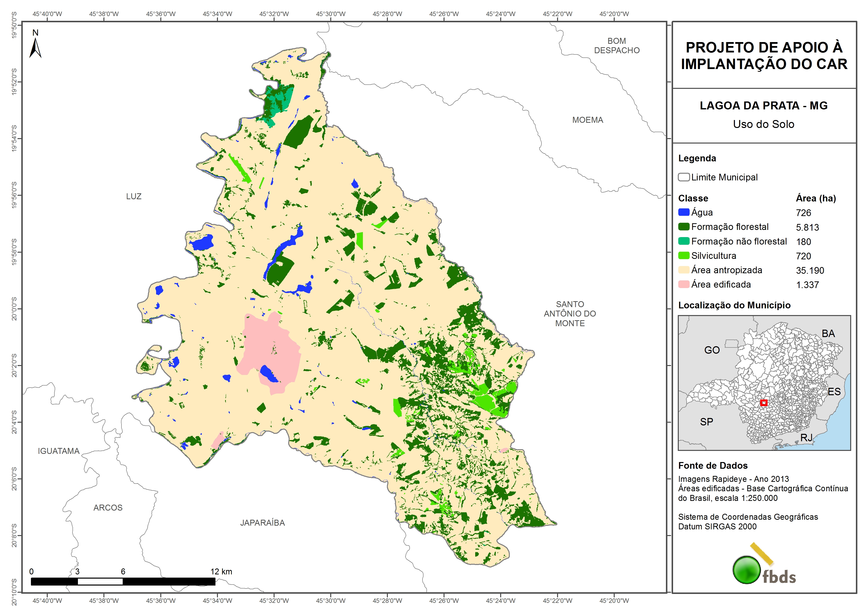
Task: Click the BOM DESPACHO label
Action: tap(617, 45)
